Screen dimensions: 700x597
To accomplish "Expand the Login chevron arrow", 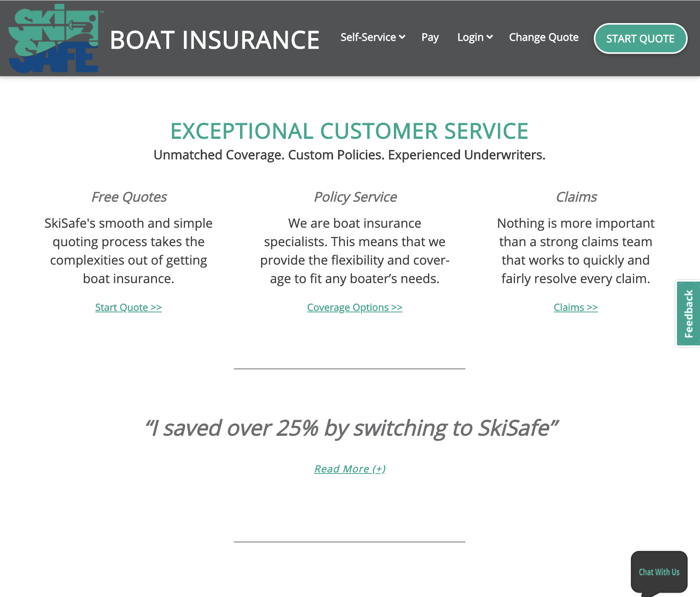I will pos(490,37).
